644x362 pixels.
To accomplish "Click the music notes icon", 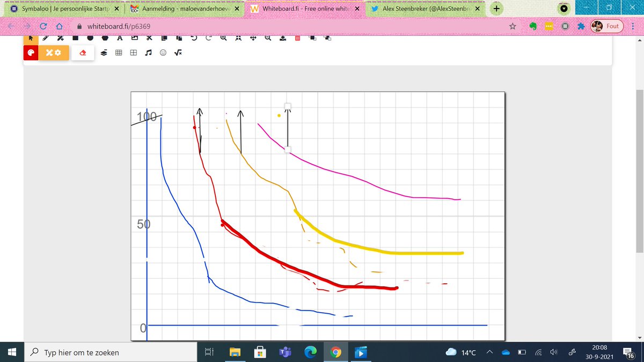I will [149, 53].
